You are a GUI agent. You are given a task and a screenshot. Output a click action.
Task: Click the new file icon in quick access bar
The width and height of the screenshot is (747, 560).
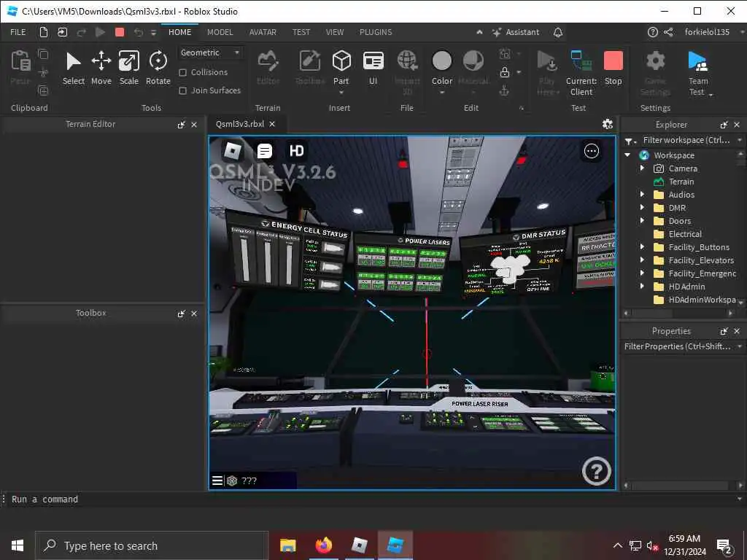(43, 32)
